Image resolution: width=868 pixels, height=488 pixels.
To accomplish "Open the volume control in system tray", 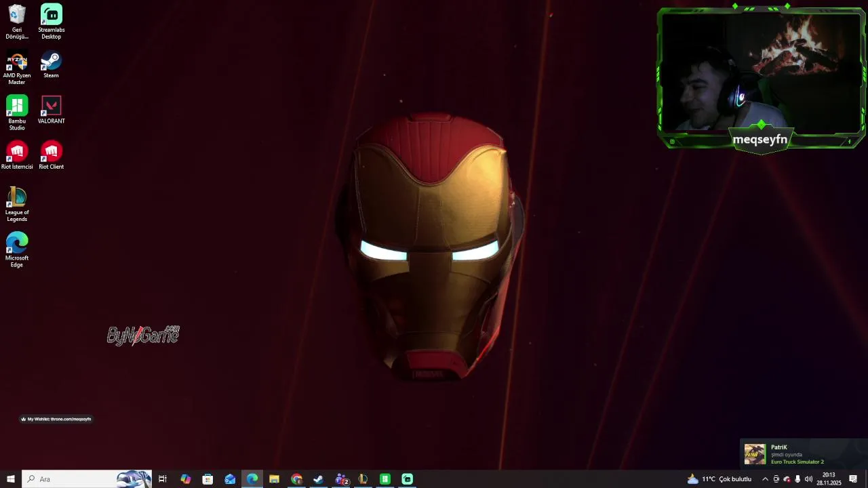I will 808,479.
